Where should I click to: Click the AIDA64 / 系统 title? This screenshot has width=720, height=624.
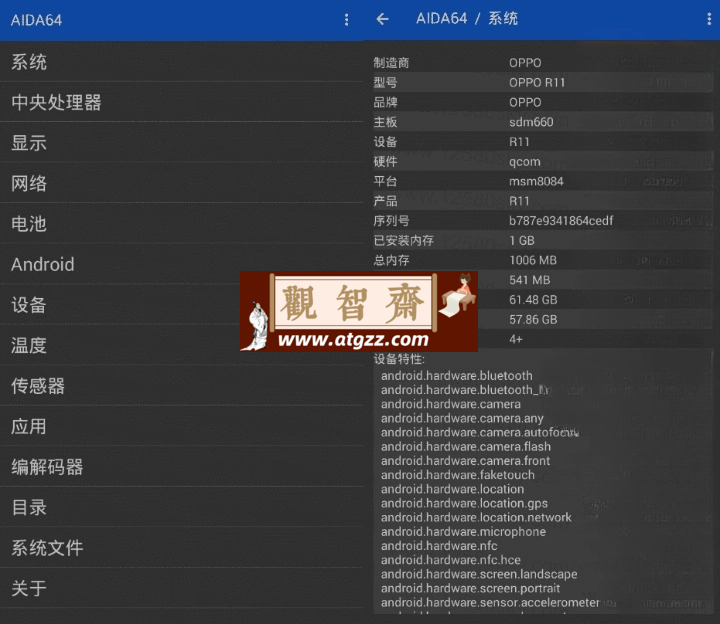467,18
